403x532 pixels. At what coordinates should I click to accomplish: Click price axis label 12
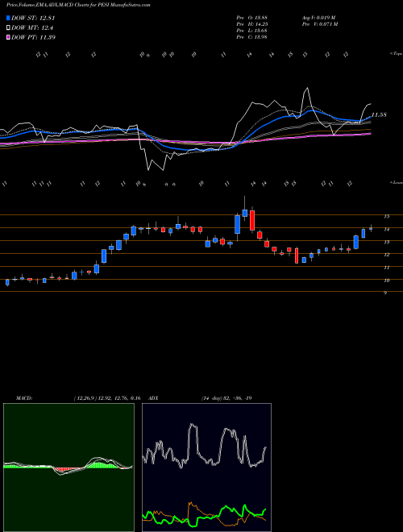point(386,255)
